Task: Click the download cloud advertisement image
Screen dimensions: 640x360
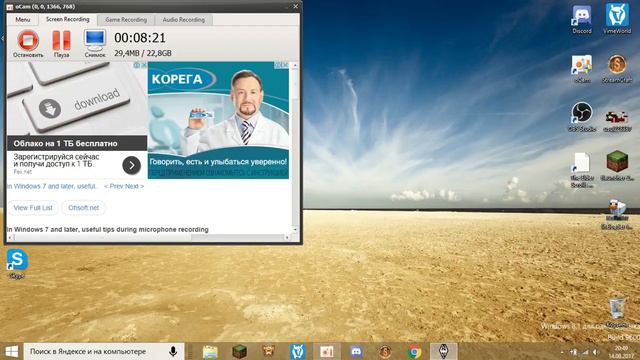Action: [77, 98]
